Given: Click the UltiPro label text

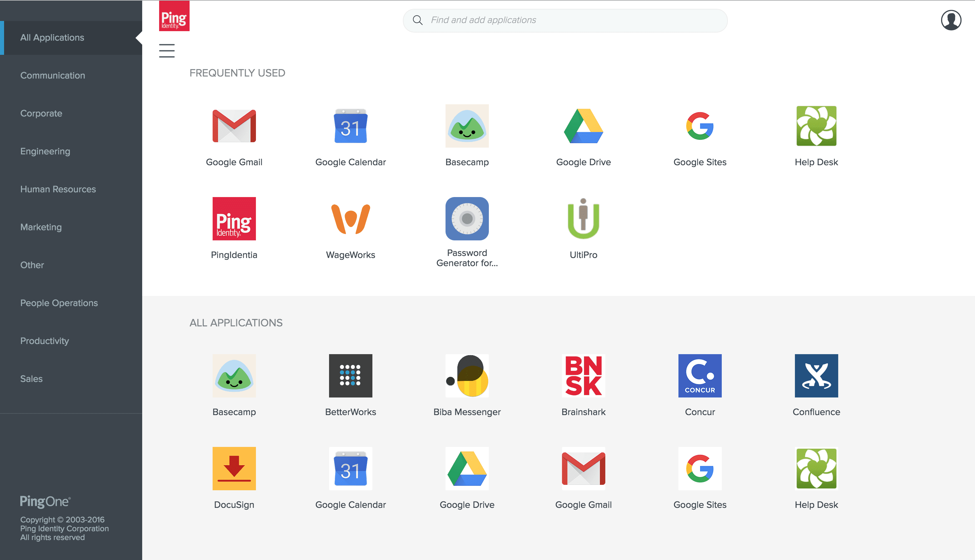Looking at the screenshot, I should pyautogui.click(x=583, y=255).
